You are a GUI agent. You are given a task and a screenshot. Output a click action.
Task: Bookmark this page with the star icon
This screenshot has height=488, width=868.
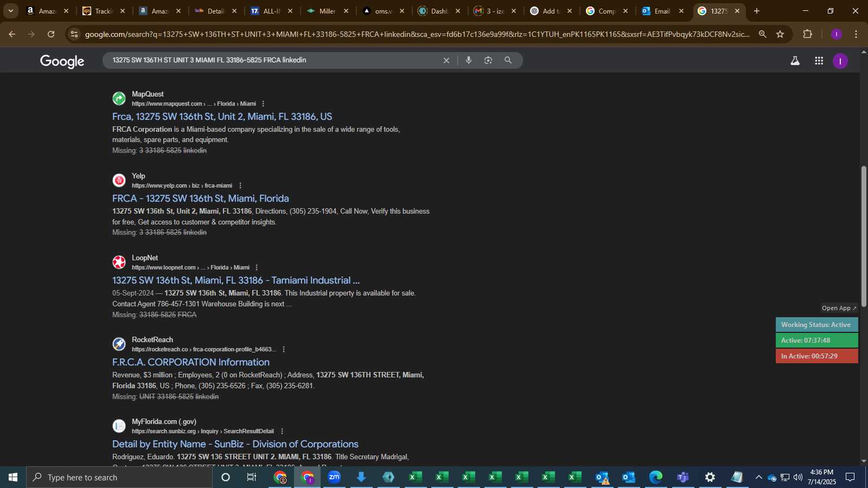click(x=780, y=34)
